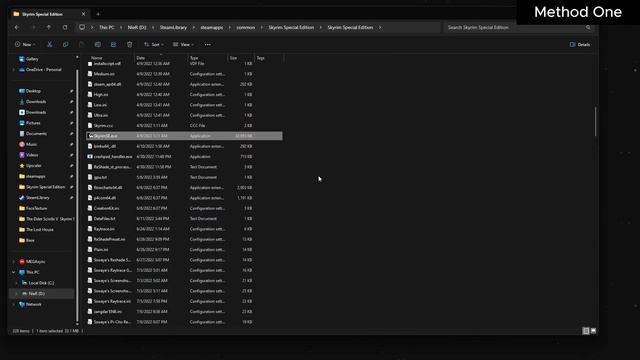
Task: Click the PC monitor icon in address bar
Action: 82,27
